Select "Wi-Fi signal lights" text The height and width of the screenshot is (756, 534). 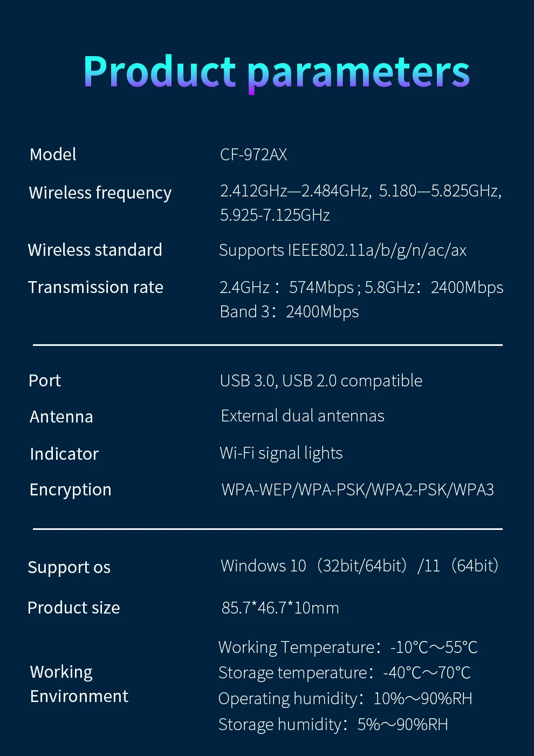point(281,453)
